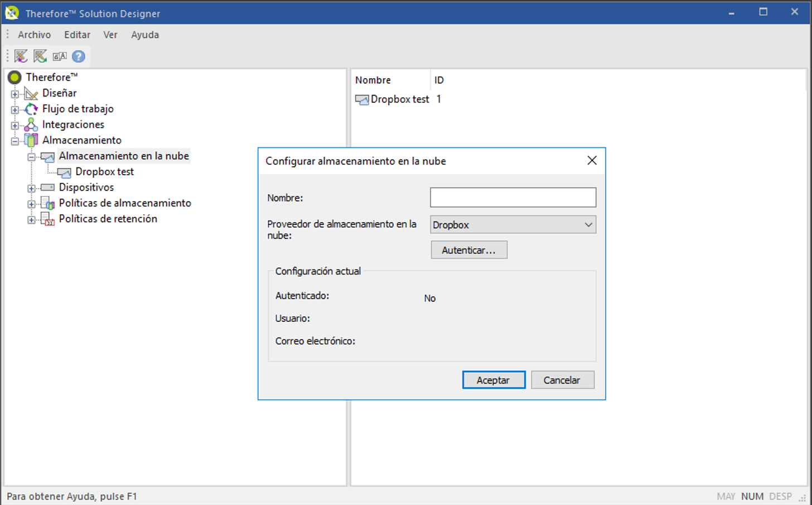Select Flujo de trabajo tree item
The image size is (812, 505).
(78, 109)
